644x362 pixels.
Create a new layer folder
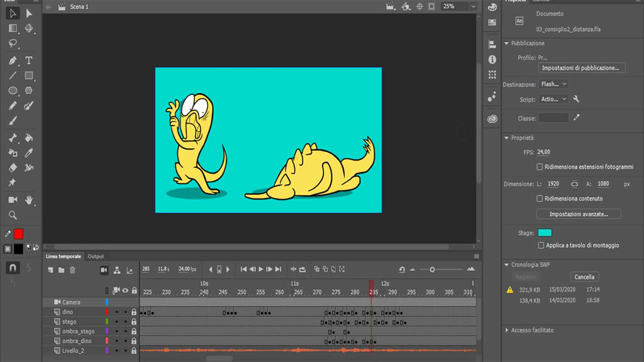pyautogui.click(x=61, y=270)
